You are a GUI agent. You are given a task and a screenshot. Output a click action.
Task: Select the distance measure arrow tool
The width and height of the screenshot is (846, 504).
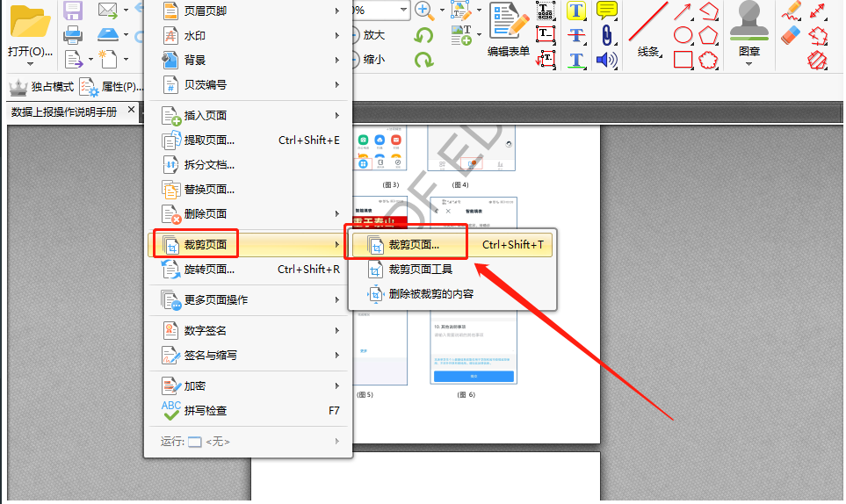[818, 11]
